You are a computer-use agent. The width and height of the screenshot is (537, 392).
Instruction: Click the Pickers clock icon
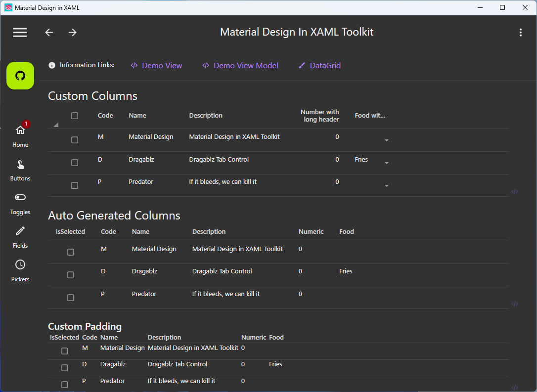[x=20, y=264]
